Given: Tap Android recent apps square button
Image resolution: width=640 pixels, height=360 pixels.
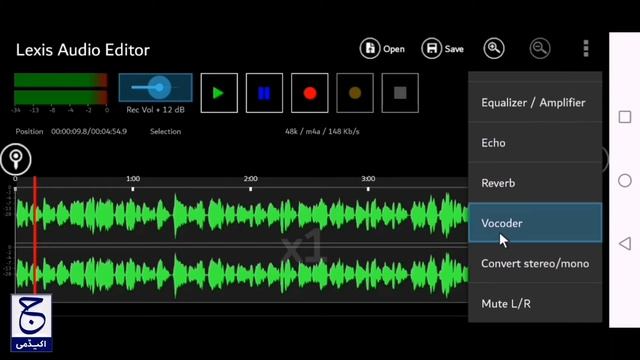Looking at the screenshot, I should (624, 117).
